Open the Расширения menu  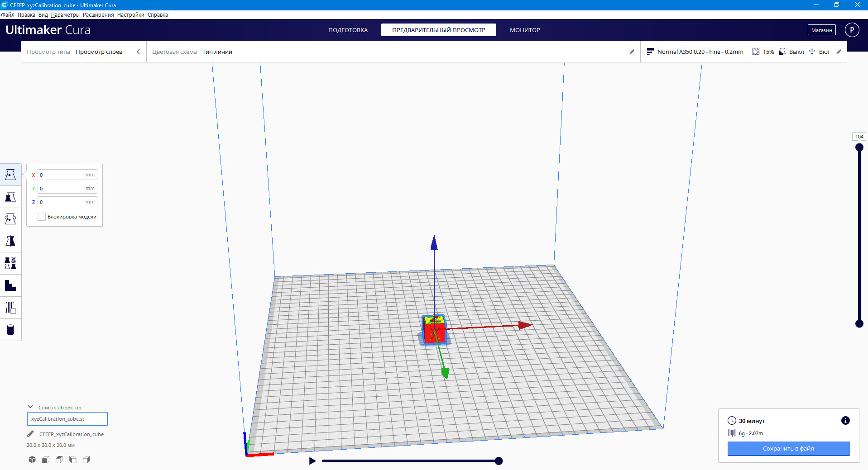[98, 15]
